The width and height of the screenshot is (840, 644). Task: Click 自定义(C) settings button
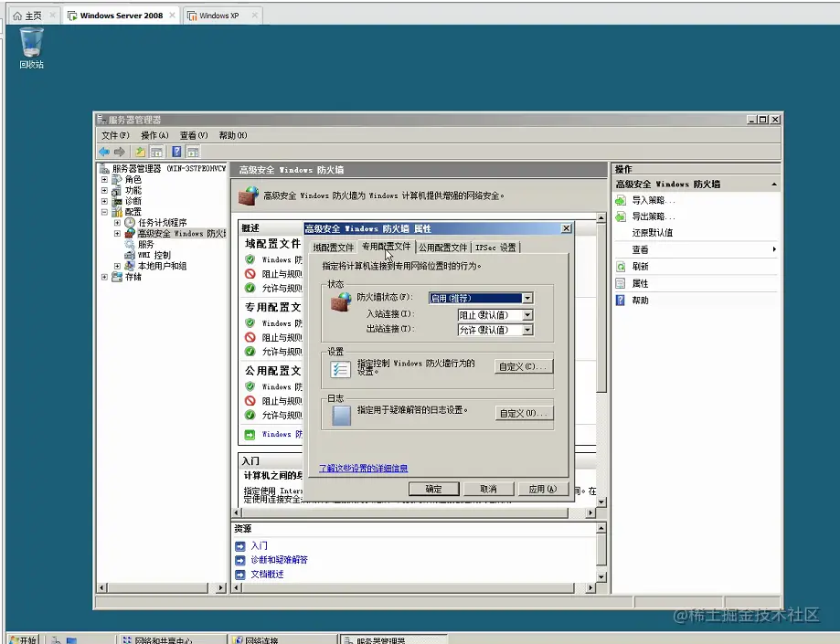(523, 366)
